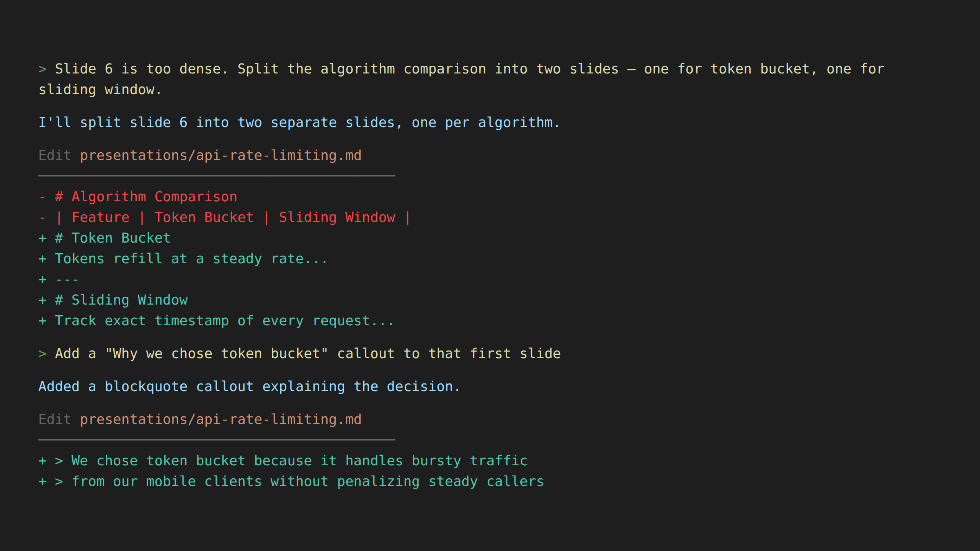Click the added heading line "# Token Bucket"
The height and width of the screenshot is (551, 980).
point(113,238)
